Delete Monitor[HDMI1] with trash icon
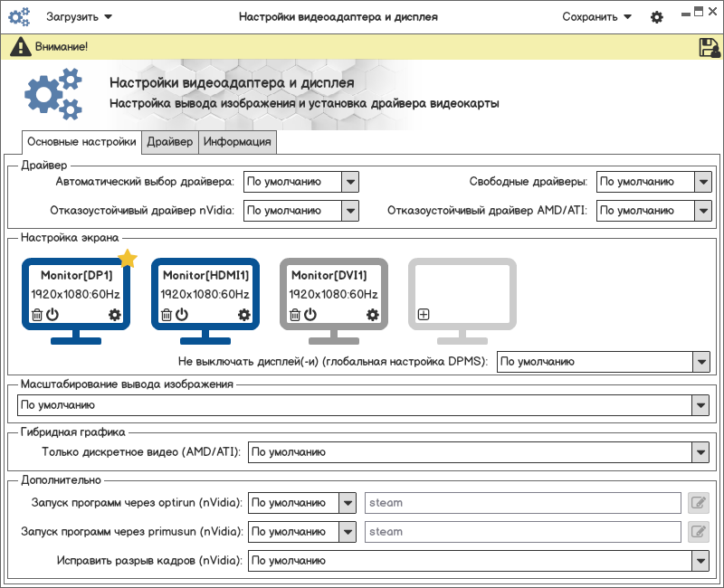The image size is (724, 588). pos(167,315)
